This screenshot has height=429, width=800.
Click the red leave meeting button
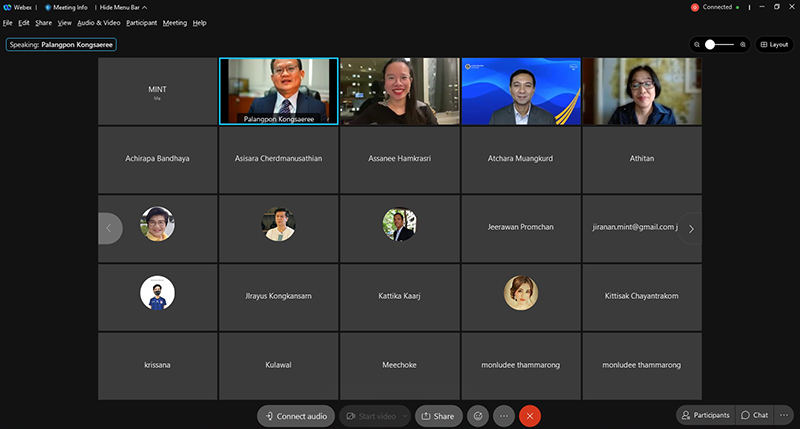tap(531, 416)
